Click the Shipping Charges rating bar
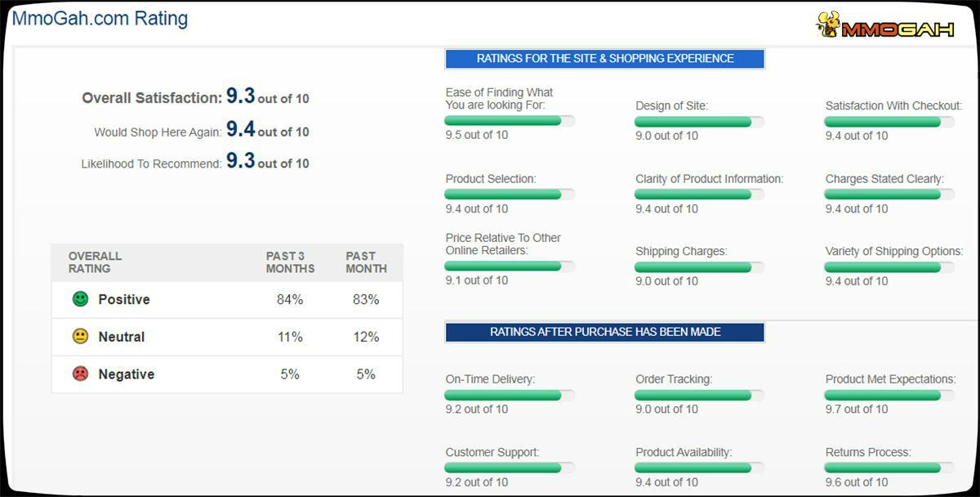 (x=699, y=267)
